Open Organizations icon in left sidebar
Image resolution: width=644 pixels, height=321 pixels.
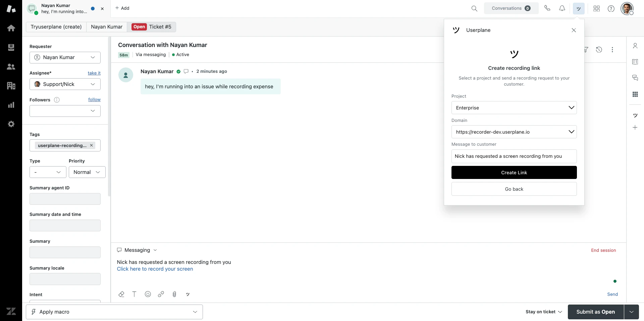coord(11,86)
